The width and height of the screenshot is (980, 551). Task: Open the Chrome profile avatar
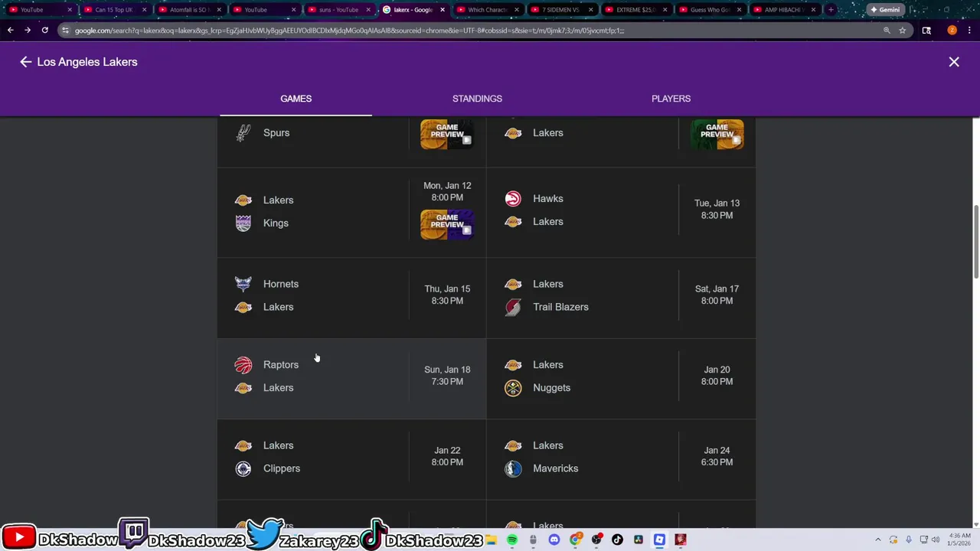click(952, 31)
